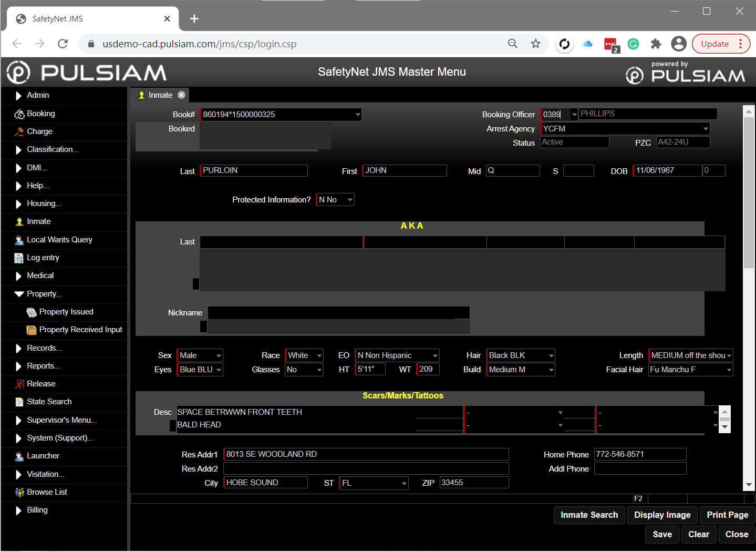Viewport: 756px width, 552px height.
Task: Open the Booking handcuffs icon
Action: tap(19, 114)
